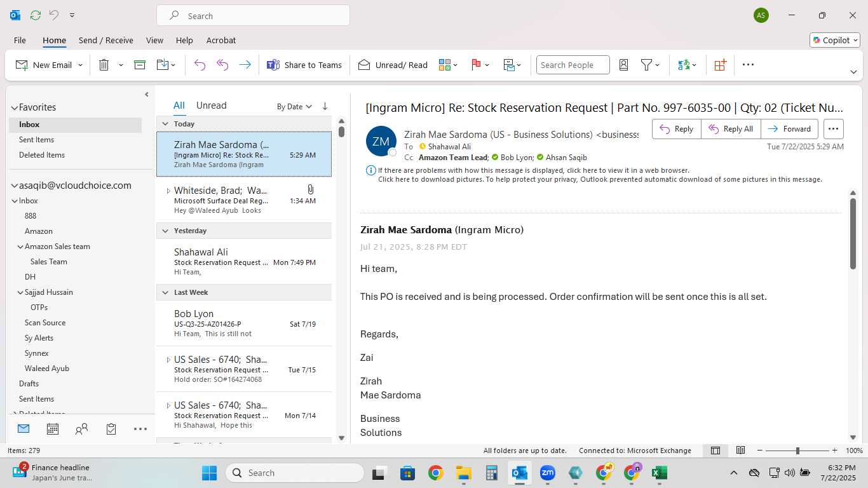Click the Forward arrow icon in ribbon
Viewport: 868px width, 488px height.
[x=245, y=65]
